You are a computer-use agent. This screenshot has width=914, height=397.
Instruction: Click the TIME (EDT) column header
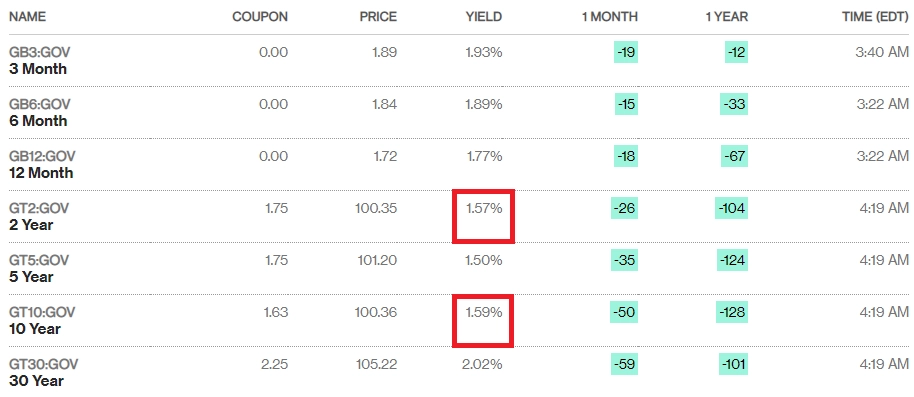click(876, 17)
